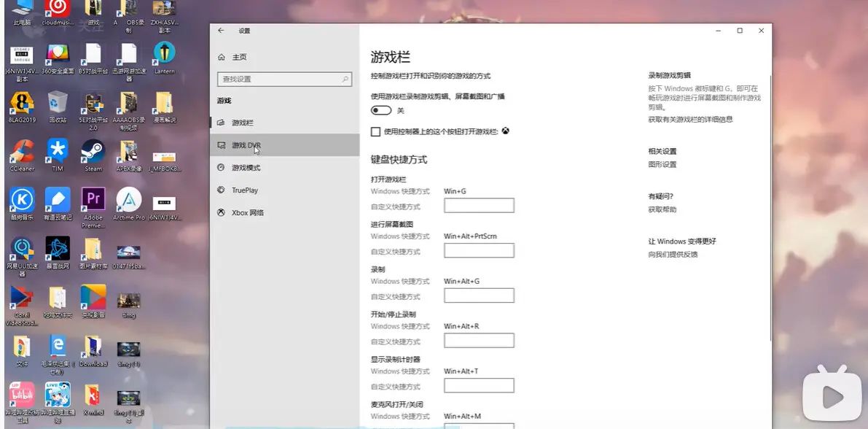The image size is (868, 429).
Task: Click the 获取帮助 link
Action: point(662,209)
